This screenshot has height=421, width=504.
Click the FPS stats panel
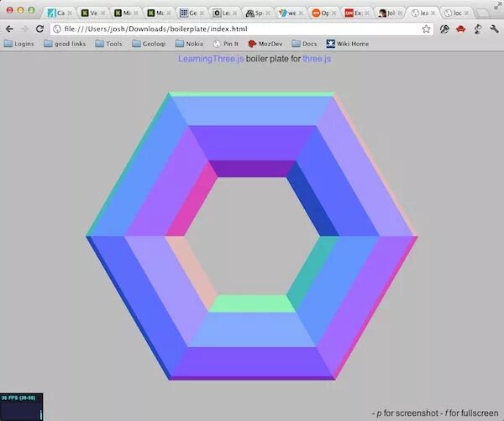[21, 407]
